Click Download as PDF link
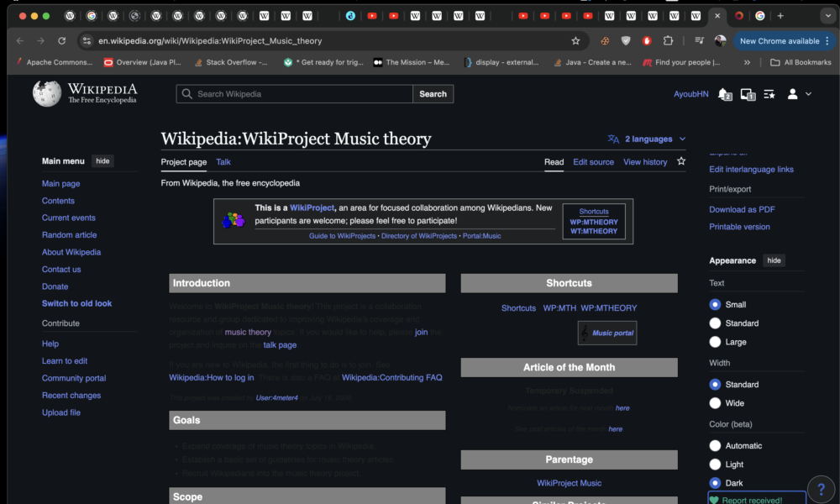 point(742,209)
